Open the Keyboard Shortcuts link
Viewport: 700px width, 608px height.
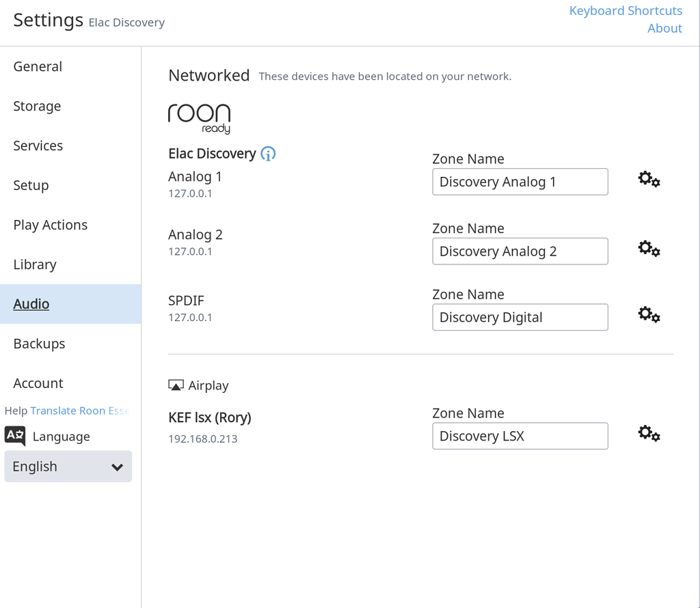tap(625, 11)
